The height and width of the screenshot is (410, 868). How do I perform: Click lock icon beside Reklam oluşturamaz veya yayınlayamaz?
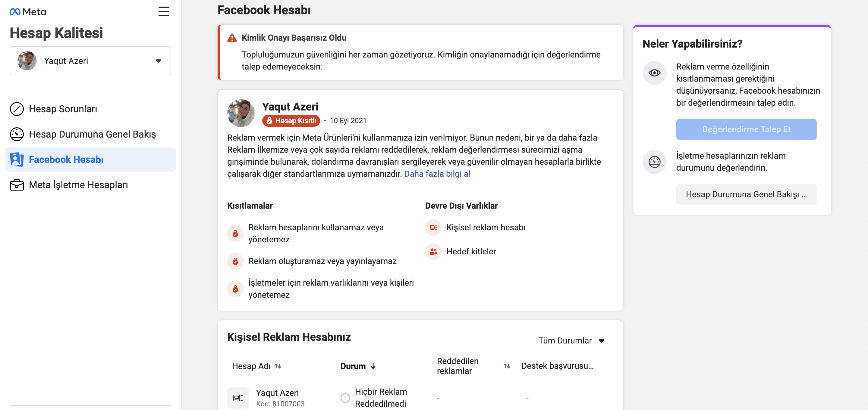click(235, 261)
